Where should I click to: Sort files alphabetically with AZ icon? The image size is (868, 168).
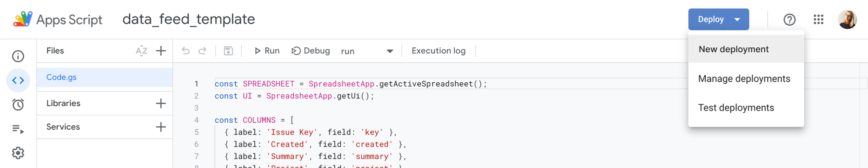[x=141, y=51]
